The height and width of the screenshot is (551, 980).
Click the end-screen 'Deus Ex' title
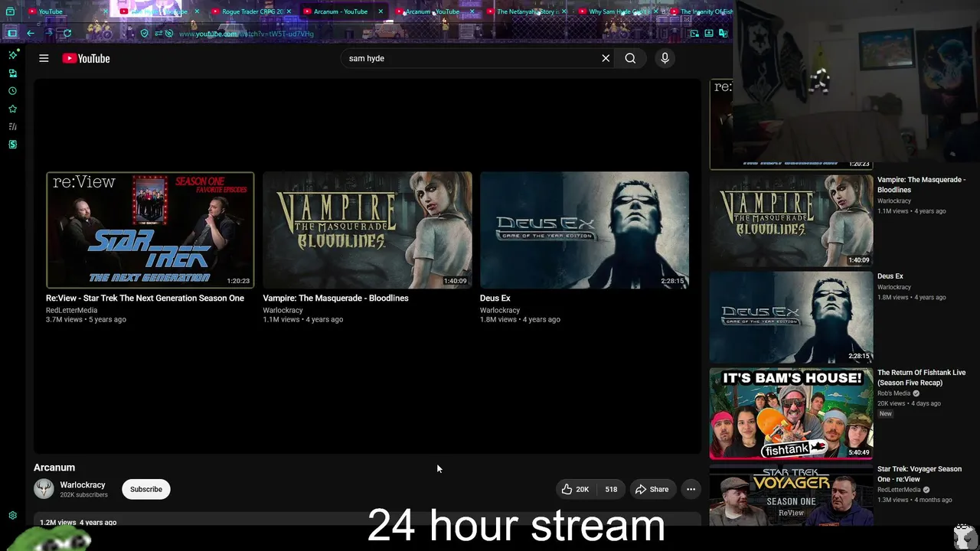495,298
